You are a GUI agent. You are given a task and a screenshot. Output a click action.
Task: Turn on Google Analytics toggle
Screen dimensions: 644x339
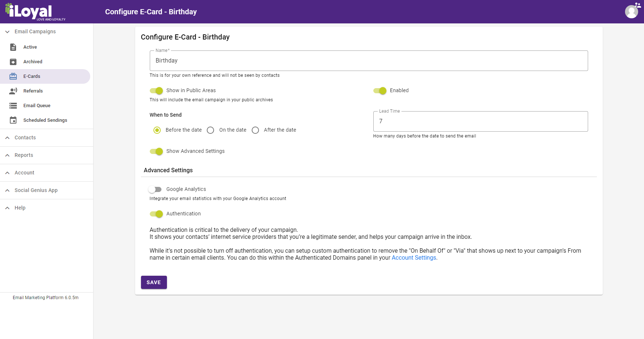click(x=155, y=189)
